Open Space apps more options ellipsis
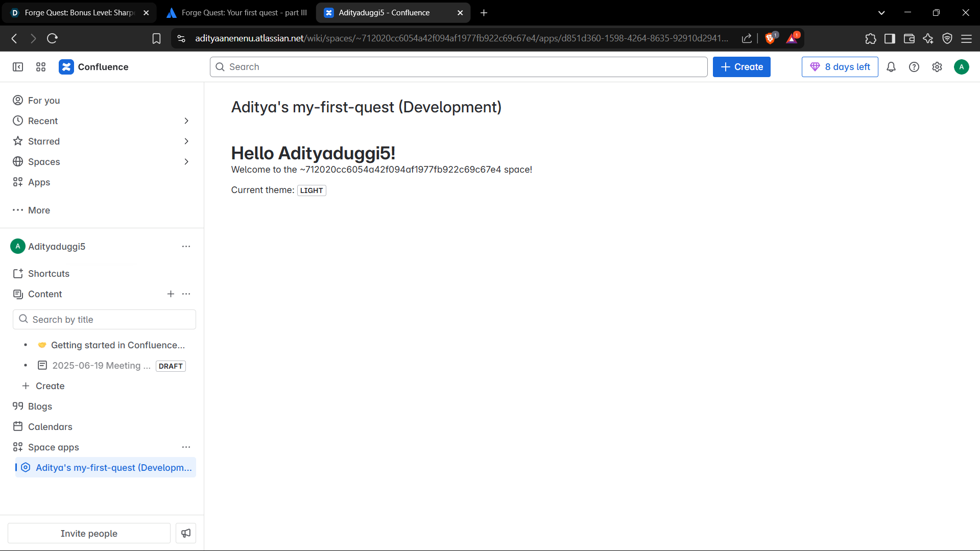 (x=186, y=447)
